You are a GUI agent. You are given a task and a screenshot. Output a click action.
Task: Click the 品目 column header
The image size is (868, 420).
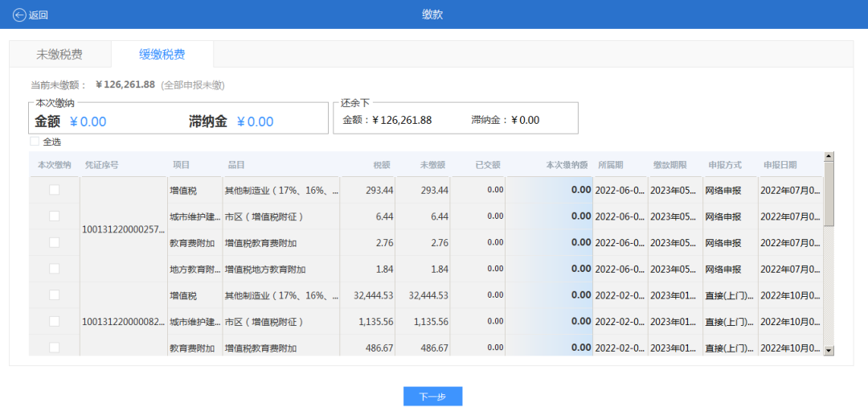236,165
